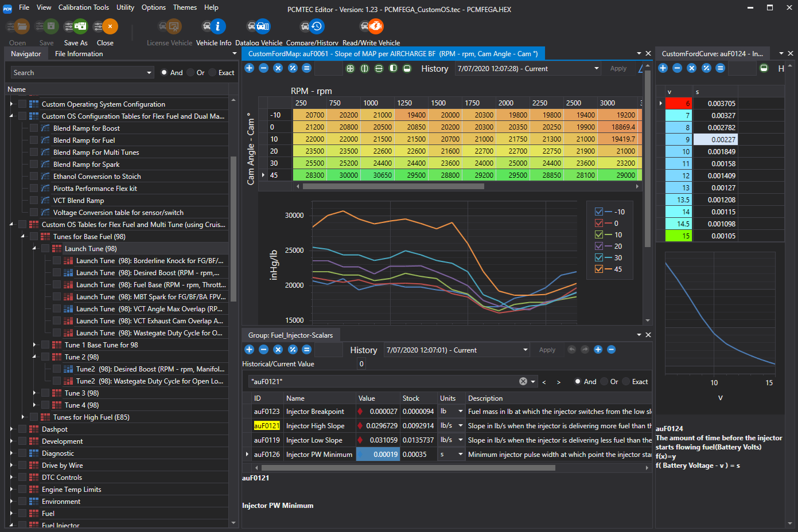
Task: Open Units dropdown for Injector Breakpoint row
Action: tap(460, 412)
